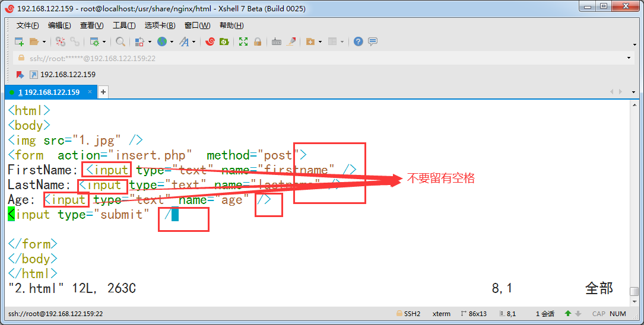The height and width of the screenshot is (325, 644).
Task: Click the font icon
Action: (x=184, y=42)
